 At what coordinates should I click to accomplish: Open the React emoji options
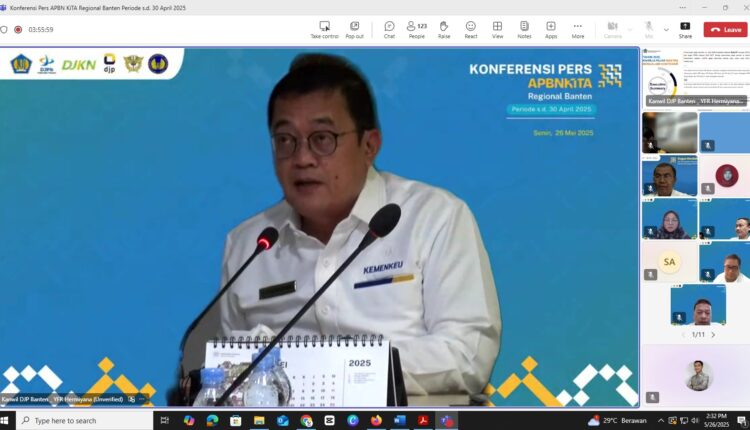pyautogui.click(x=471, y=29)
